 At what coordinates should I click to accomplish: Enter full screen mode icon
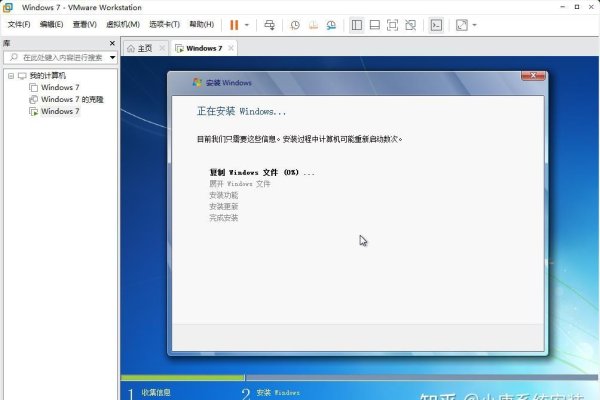point(392,24)
